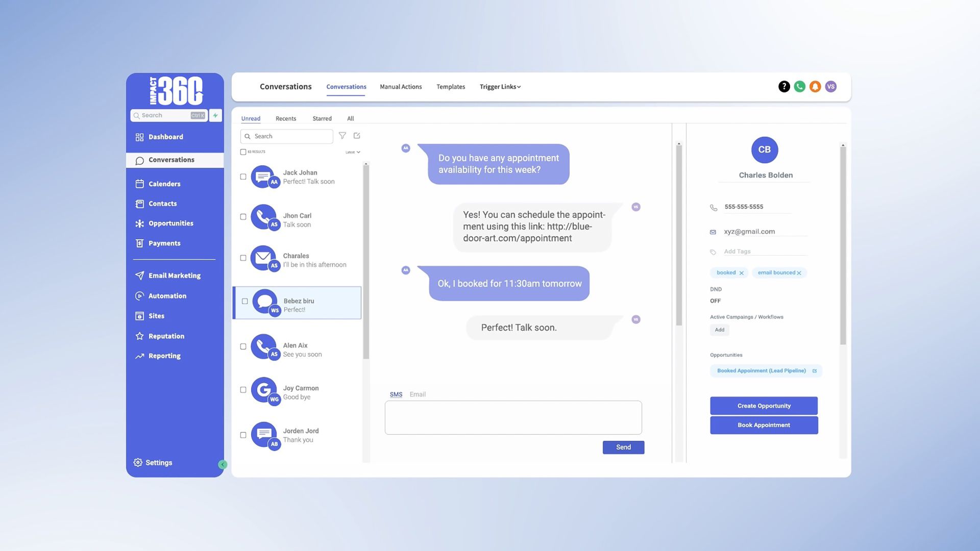Select the Automation section in the sidebar
This screenshot has width=980, height=551.
[x=140, y=296]
